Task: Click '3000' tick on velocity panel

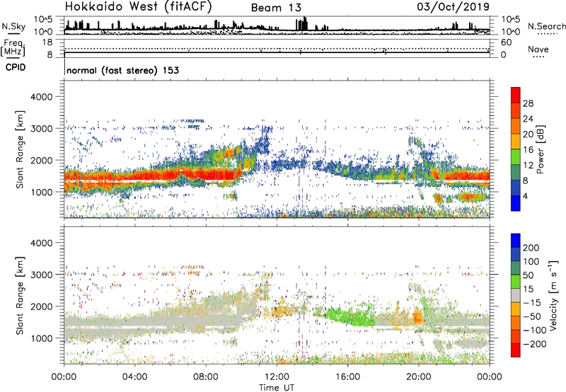Action: click(41, 275)
